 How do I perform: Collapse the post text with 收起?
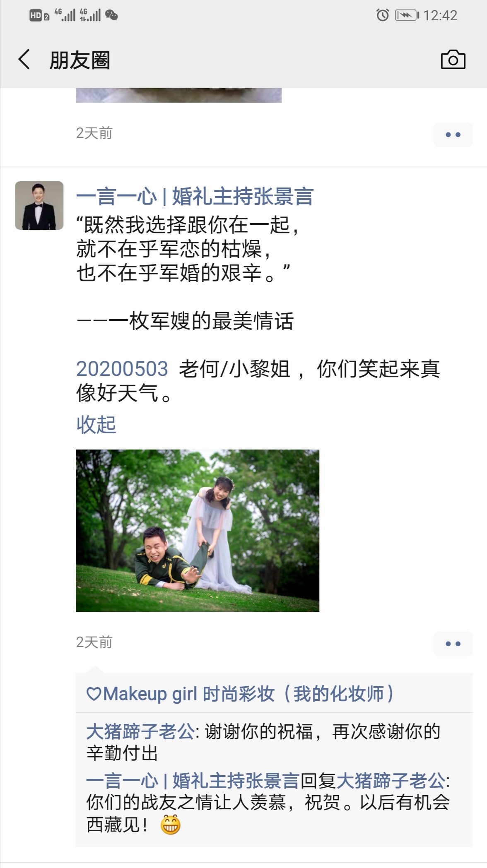96,424
